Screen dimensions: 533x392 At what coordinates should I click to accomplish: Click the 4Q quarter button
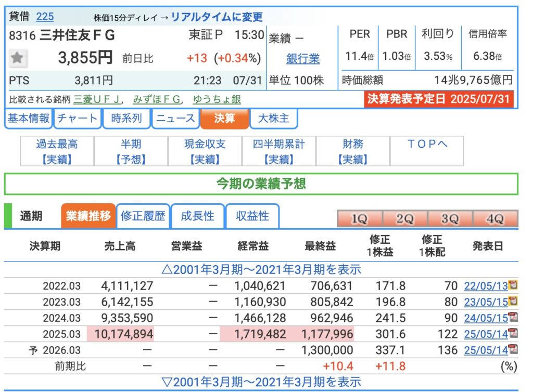(496, 218)
